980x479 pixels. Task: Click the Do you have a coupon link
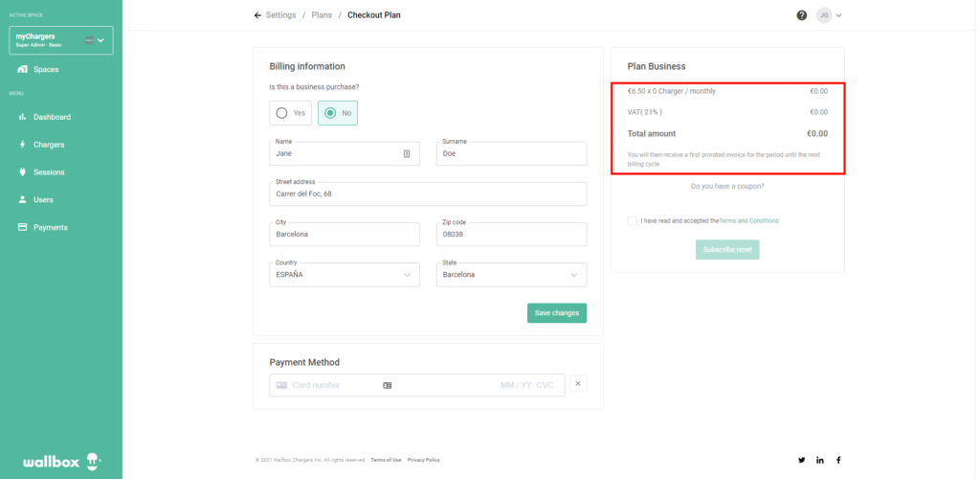(x=727, y=186)
